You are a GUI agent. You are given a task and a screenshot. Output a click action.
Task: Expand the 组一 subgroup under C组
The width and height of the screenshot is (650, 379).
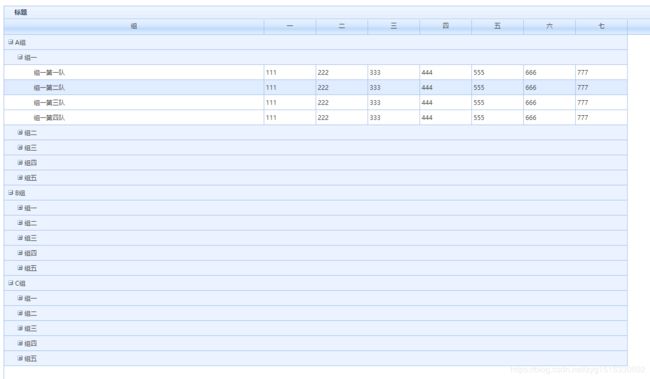click(20, 298)
